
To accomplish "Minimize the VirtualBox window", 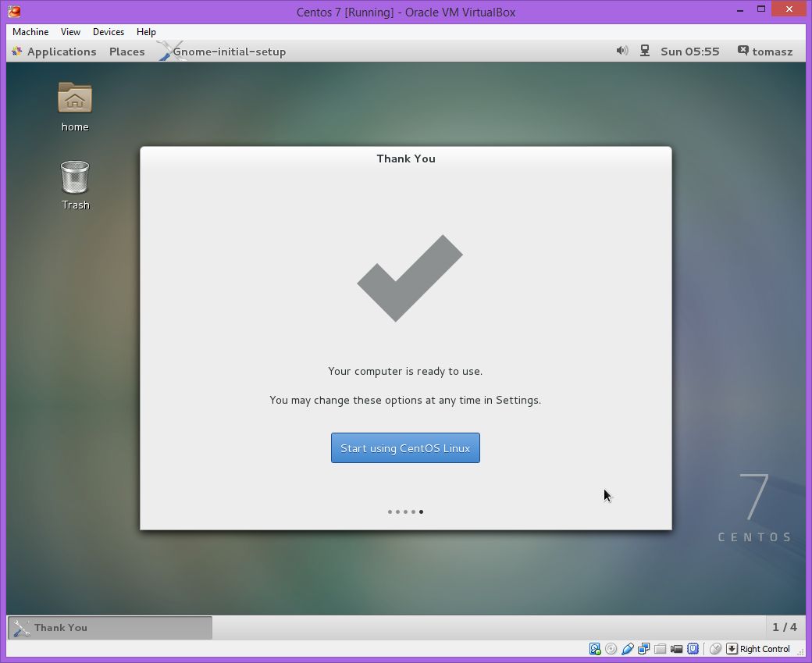I will pos(740,10).
